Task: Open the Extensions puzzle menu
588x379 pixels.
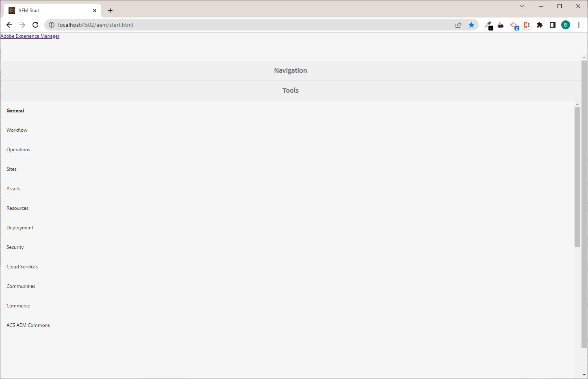Action: 540,25
